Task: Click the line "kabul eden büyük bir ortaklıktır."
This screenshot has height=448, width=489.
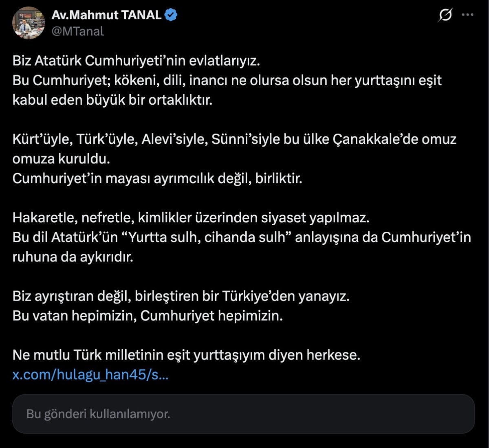Action: (112, 100)
